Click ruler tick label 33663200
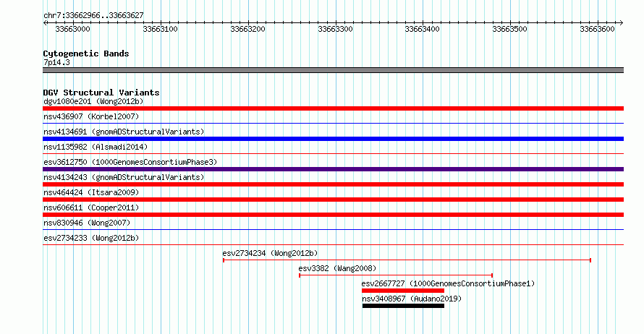 (x=247, y=29)
